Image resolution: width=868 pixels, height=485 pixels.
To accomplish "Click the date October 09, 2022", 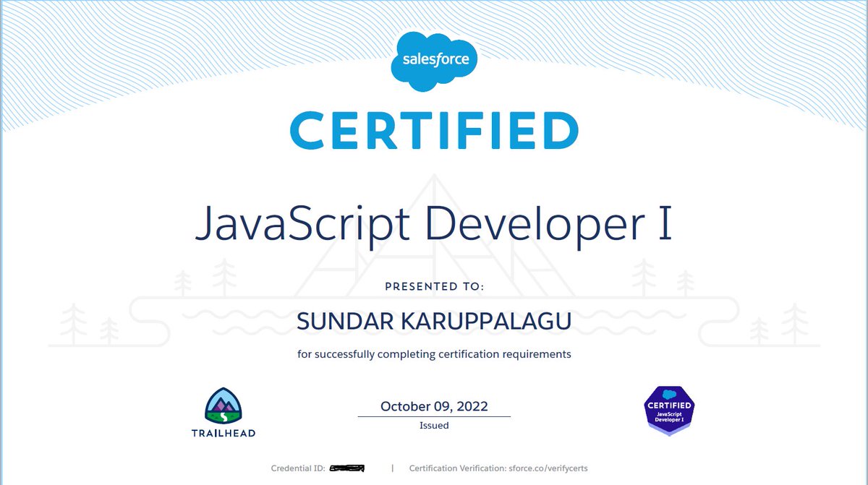I will click(x=434, y=406).
